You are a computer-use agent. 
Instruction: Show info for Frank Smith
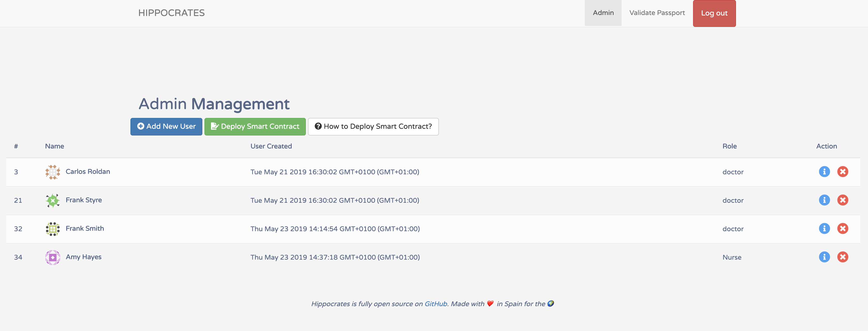tap(824, 229)
